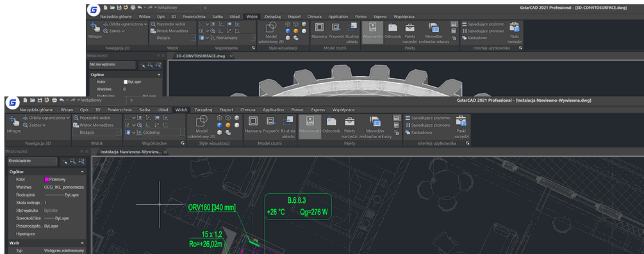Click Poprzedni widok in front window
644x254 pixels.
[x=92, y=117]
